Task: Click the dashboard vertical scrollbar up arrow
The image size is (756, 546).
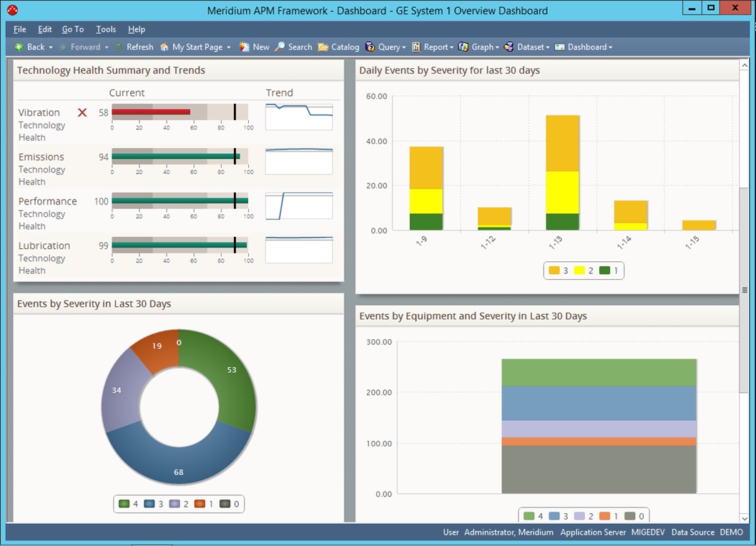Action: 745,65
